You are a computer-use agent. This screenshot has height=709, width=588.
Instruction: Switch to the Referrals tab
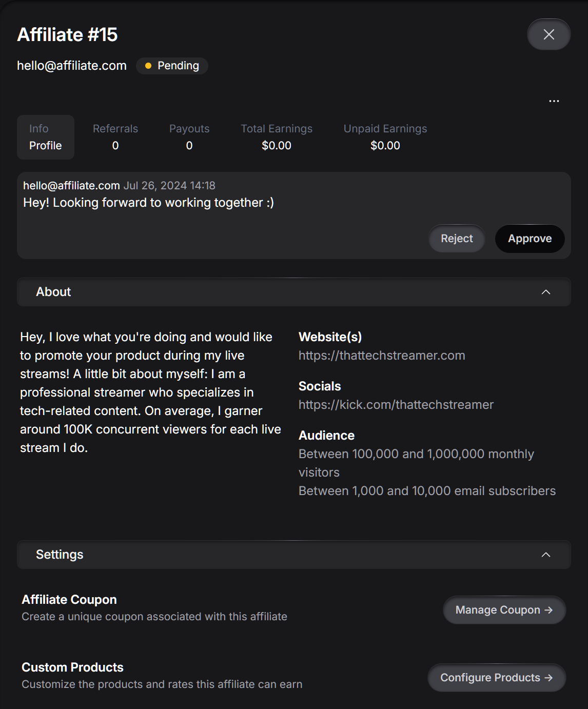click(115, 137)
